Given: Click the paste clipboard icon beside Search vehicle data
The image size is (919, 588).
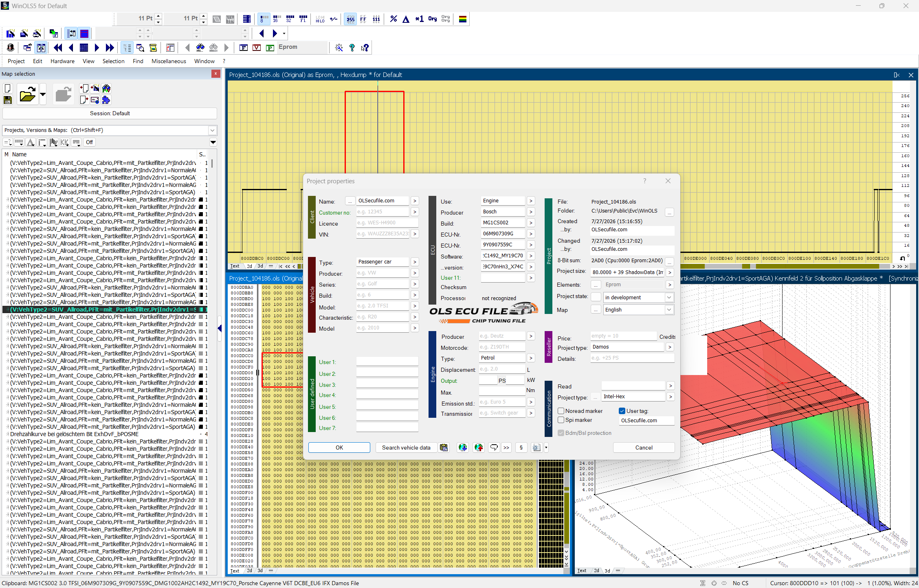Looking at the screenshot, I should pos(444,448).
